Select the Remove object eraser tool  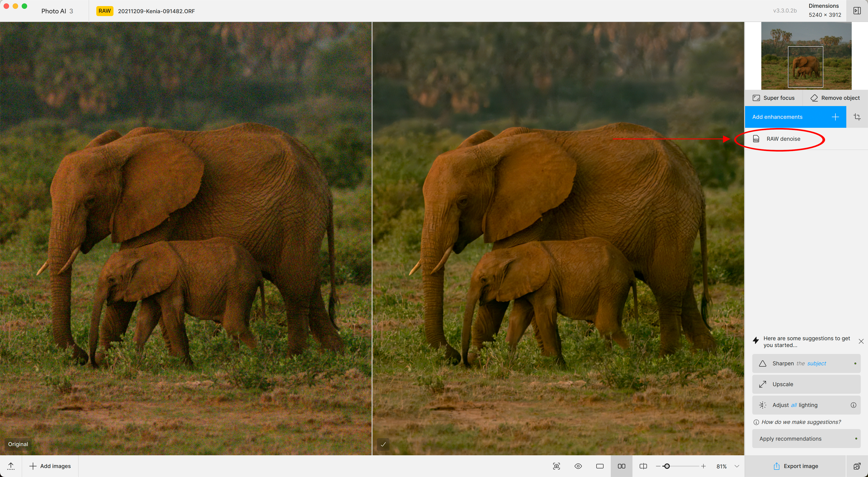click(814, 98)
